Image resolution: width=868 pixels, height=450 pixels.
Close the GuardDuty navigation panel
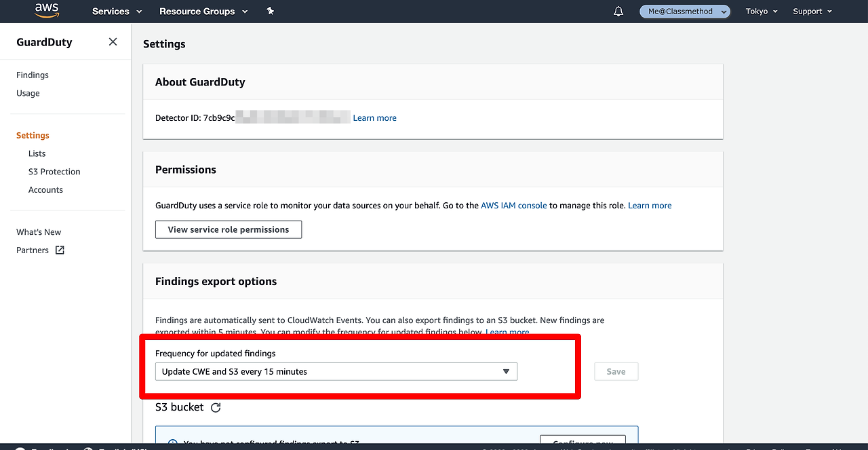113,42
